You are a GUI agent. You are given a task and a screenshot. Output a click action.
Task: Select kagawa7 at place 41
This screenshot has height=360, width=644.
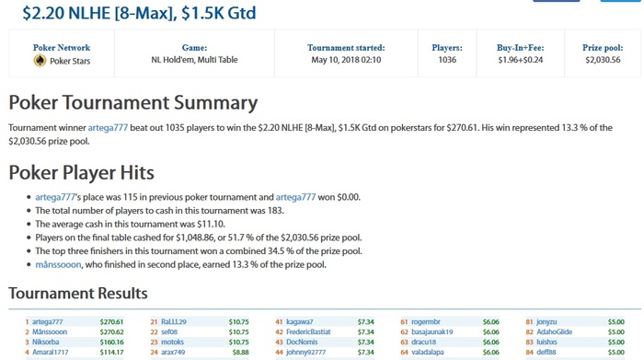coord(299,321)
